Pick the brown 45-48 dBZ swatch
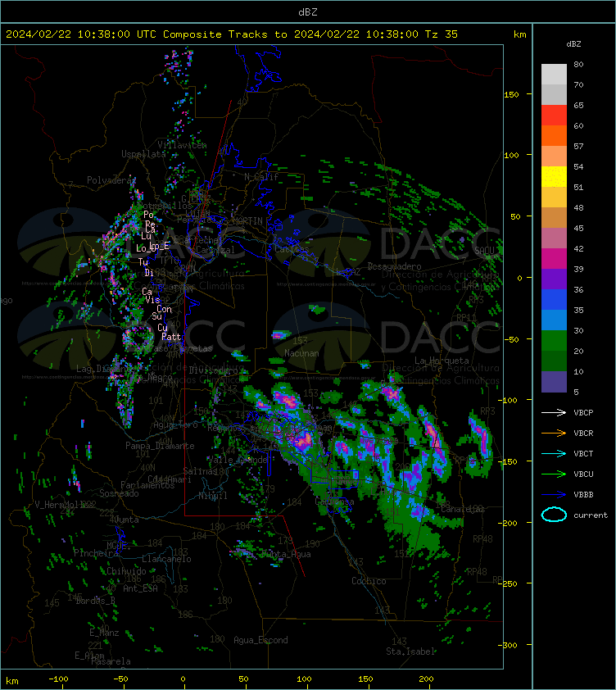The height and width of the screenshot is (690, 616). (x=554, y=217)
